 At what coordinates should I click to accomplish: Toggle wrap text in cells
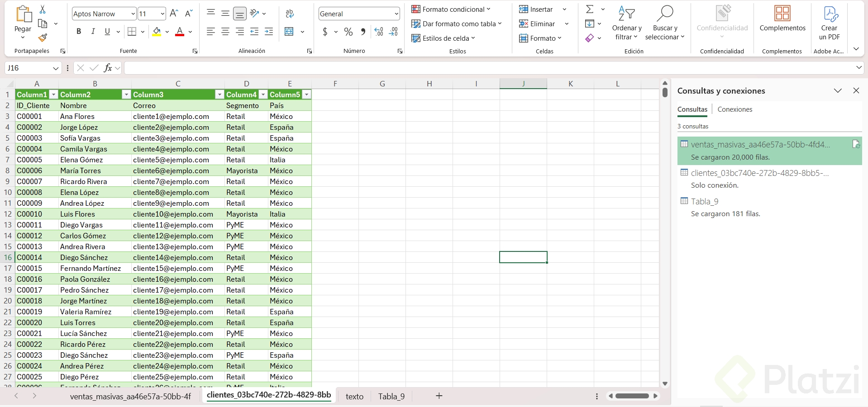290,14
